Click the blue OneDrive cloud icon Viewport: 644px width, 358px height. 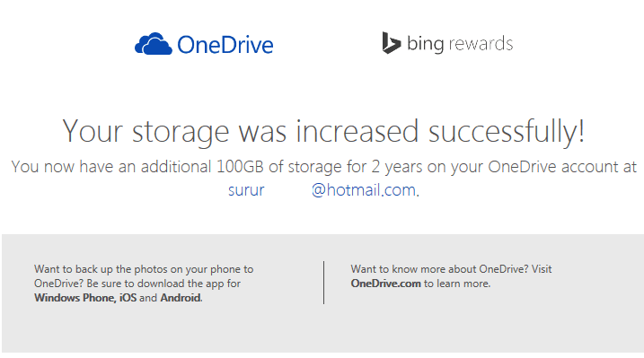click(x=154, y=43)
